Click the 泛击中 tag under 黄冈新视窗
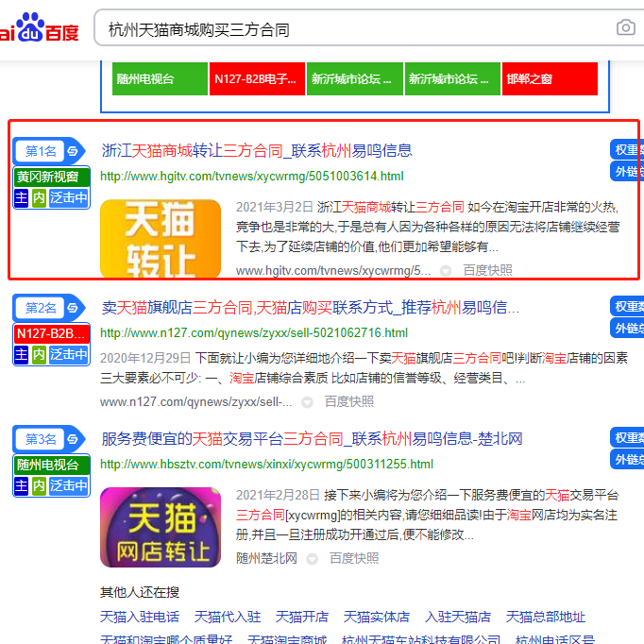Image resolution: width=644 pixels, height=644 pixels. pyautogui.click(x=69, y=198)
